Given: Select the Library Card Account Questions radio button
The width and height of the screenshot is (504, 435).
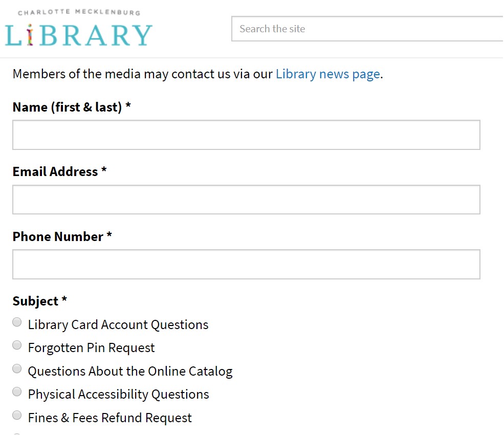Looking at the screenshot, I should pyautogui.click(x=17, y=322).
